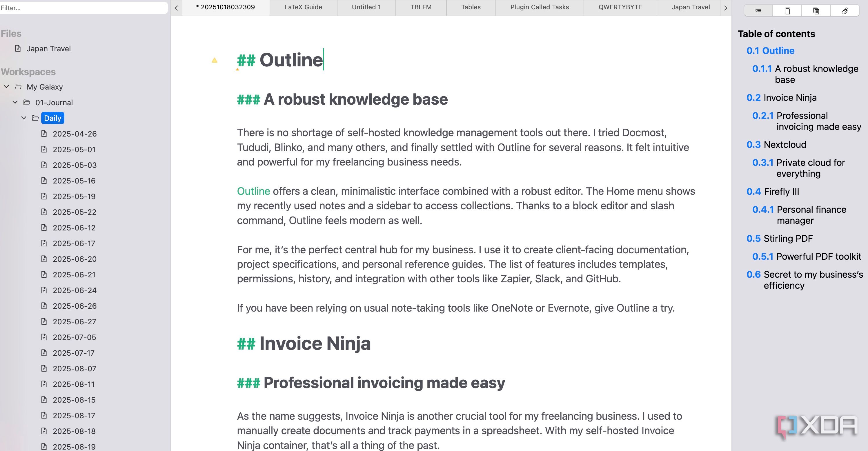Click the previous tabs arrow in tab bar
This screenshot has height=451, width=868.
176,8
